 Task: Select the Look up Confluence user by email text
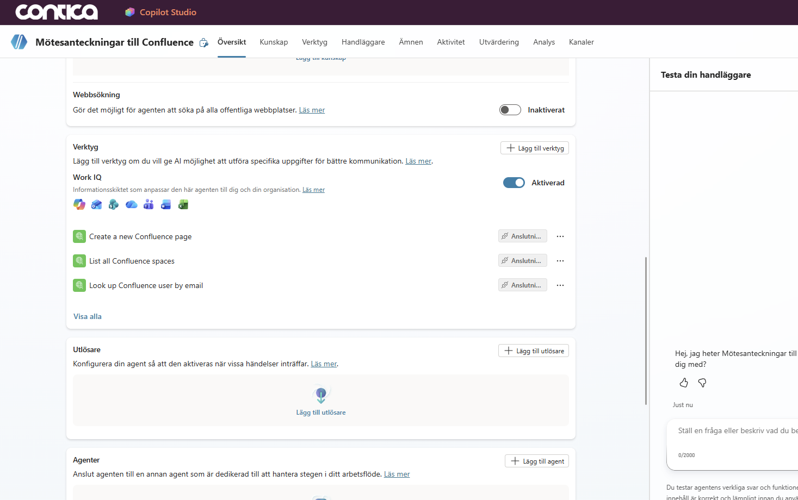coord(146,285)
